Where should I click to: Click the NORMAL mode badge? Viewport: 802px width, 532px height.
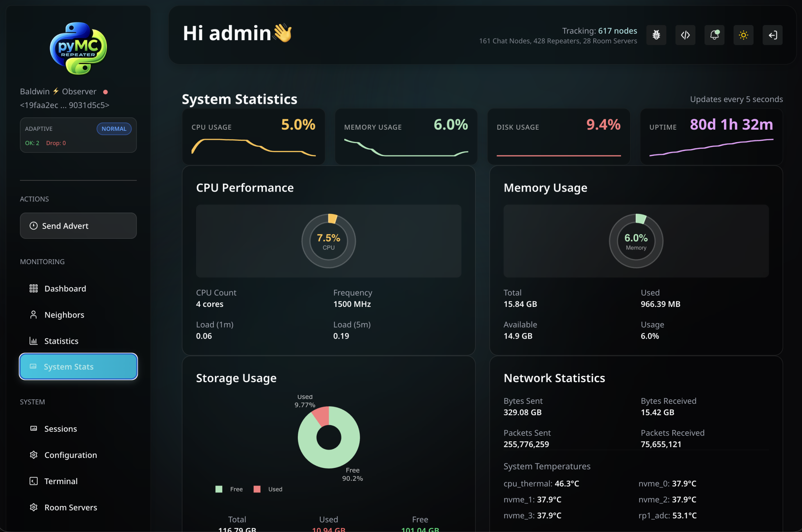(x=114, y=129)
